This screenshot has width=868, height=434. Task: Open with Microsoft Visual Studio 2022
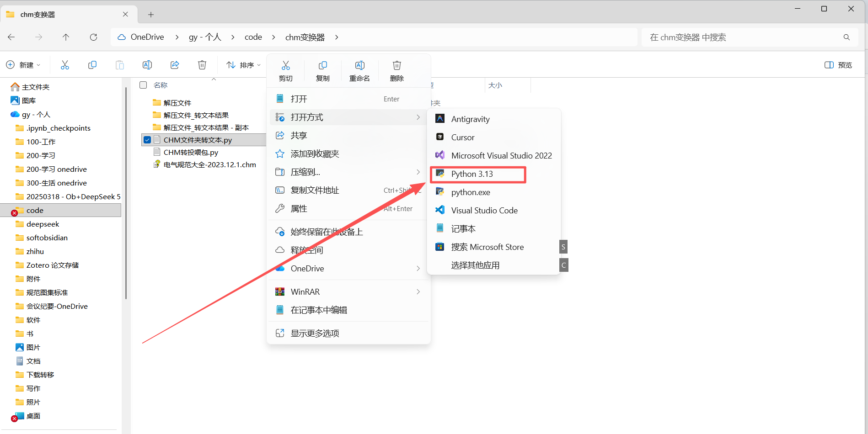pos(501,155)
